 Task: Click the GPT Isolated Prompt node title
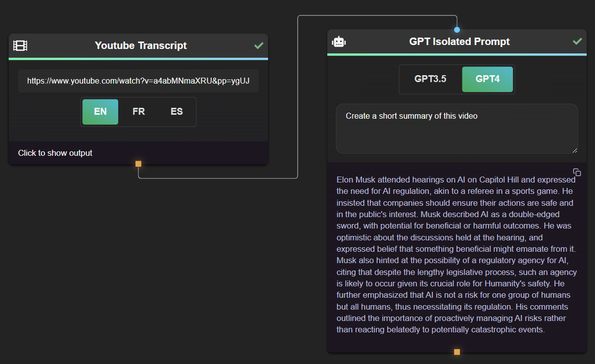459,42
